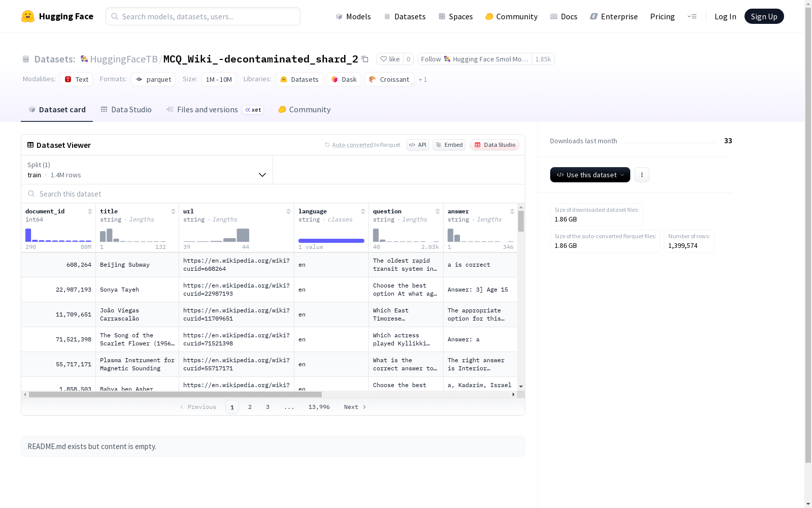
Task: Click the Dask library tag
Action: click(x=344, y=79)
